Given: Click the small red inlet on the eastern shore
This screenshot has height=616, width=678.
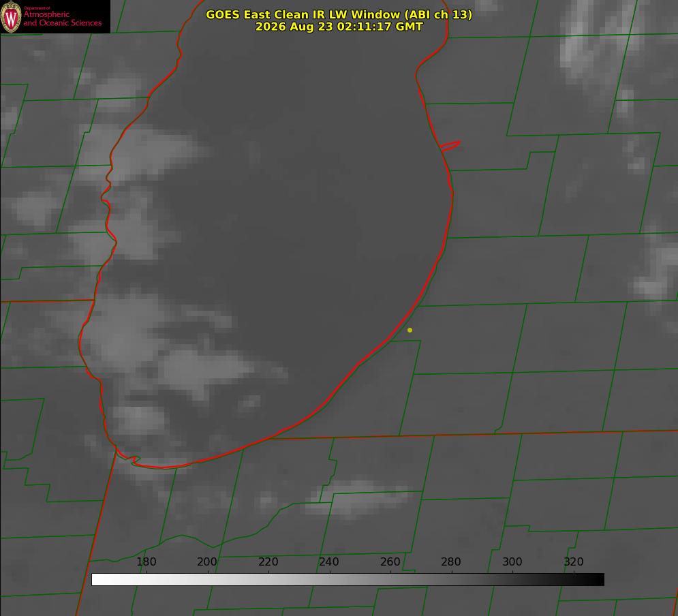Looking at the screenshot, I should pyautogui.click(x=450, y=146).
